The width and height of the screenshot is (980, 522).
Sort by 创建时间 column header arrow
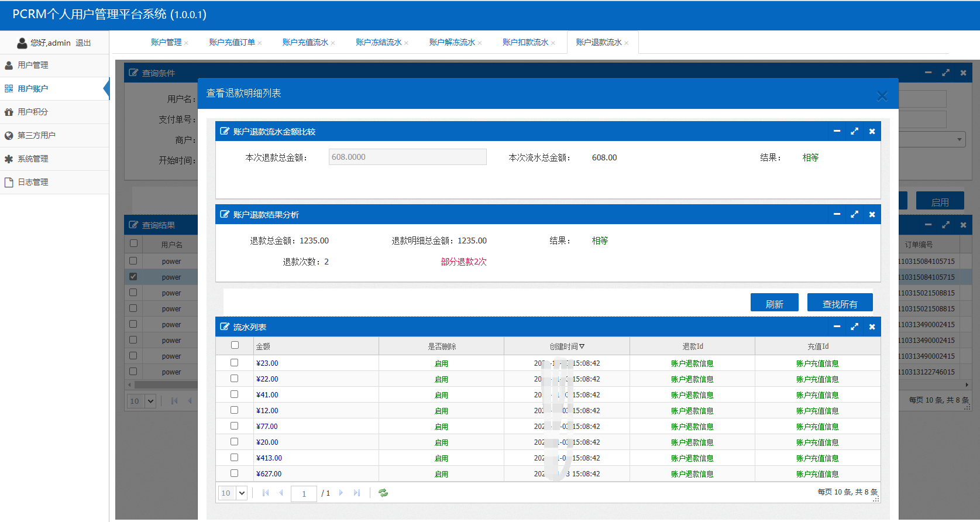tap(582, 346)
